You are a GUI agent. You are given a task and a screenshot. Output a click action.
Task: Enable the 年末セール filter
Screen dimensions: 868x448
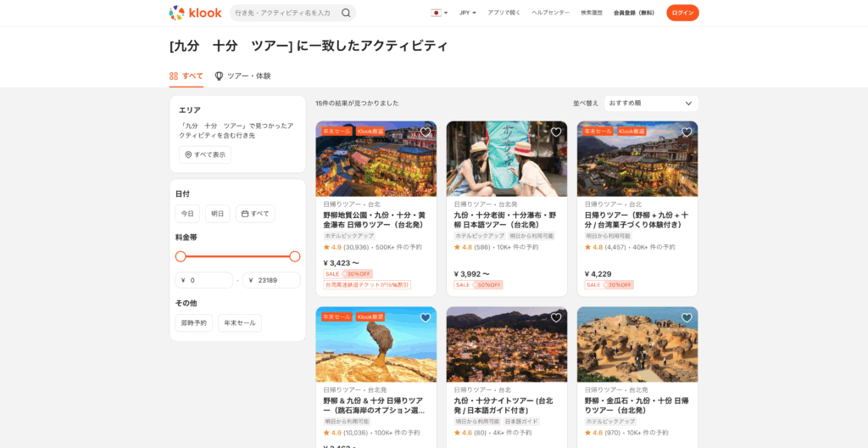pyautogui.click(x=240, y=323)
